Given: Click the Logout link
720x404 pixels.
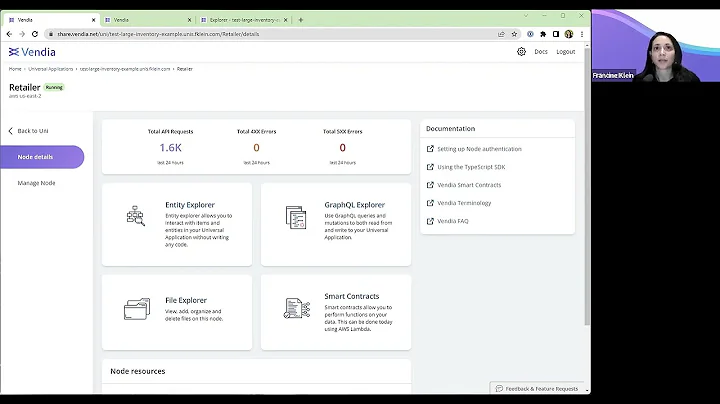Looking at the screenshot, I should pos(566,52).
